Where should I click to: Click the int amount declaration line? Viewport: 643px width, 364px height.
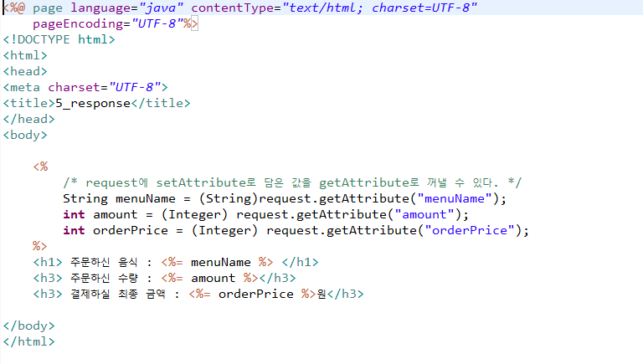tap(266, 215)
